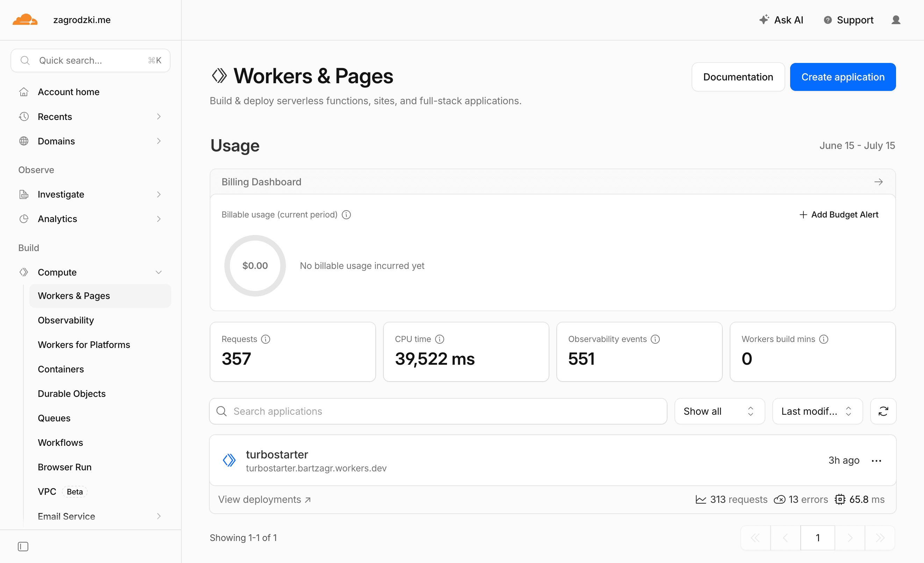
Task: Click info icon next to Observability events
Action: tap(655, 339)
